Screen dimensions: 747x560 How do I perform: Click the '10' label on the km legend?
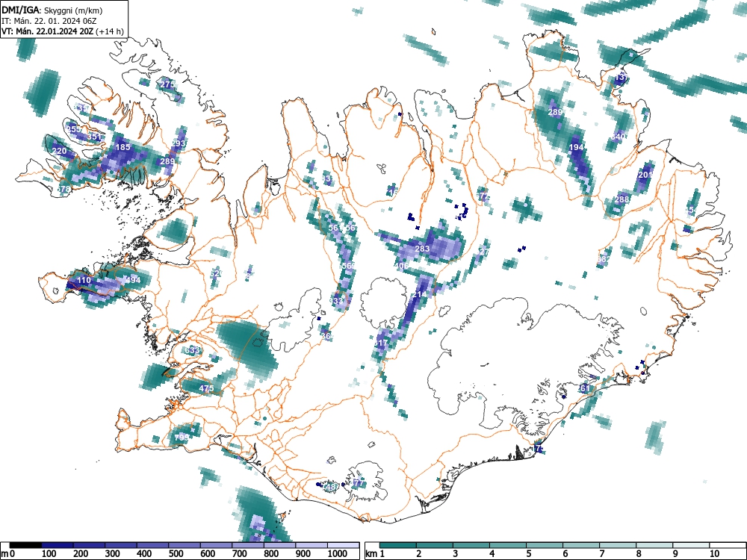pyautogui.click(x=714, y=554)
